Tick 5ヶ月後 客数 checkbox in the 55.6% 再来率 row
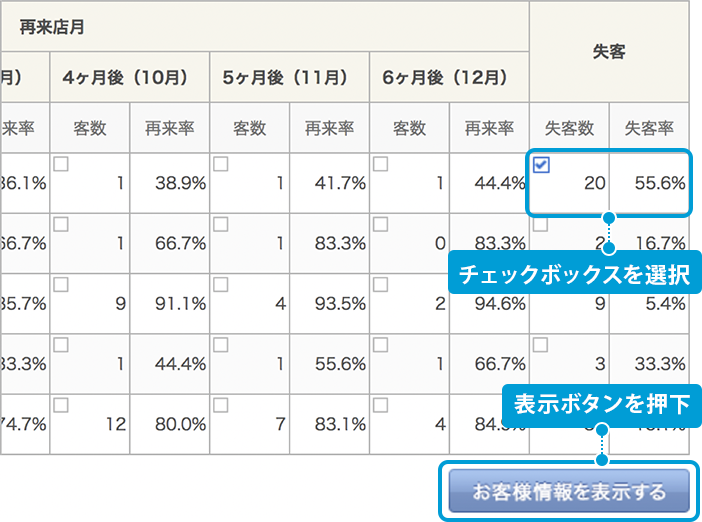702x522 pixels. coord(220,345)
